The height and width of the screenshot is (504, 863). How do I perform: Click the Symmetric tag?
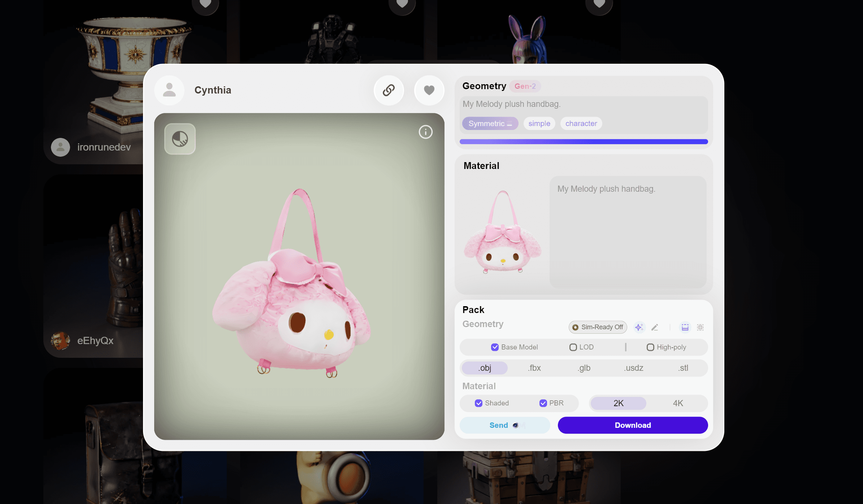pos(490,123)
